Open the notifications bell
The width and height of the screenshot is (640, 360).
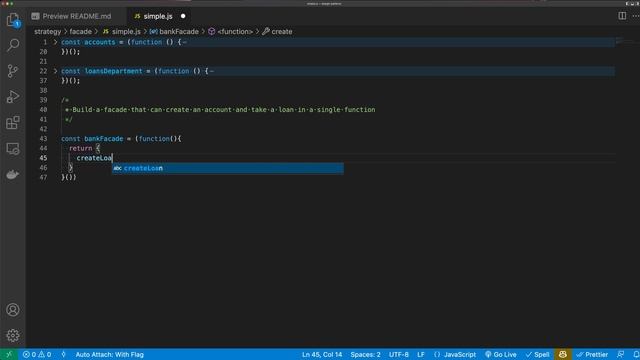636,354
